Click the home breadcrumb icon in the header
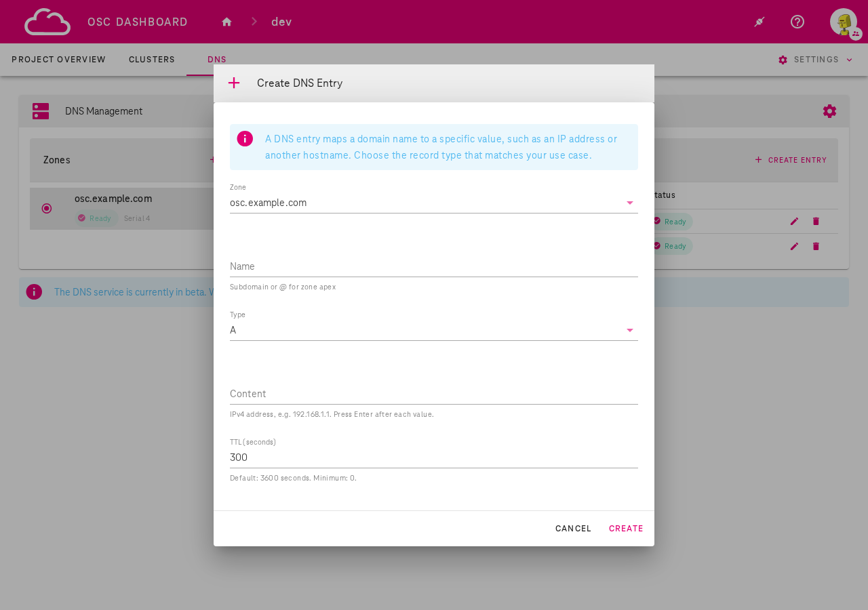This screenshot has width=868, height=610. 226,21
